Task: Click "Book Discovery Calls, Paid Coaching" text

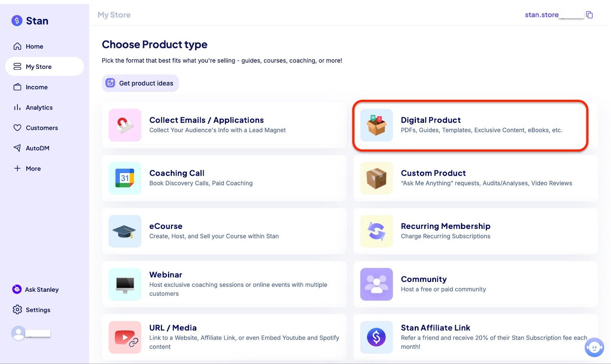Action: tap(201, 183)
